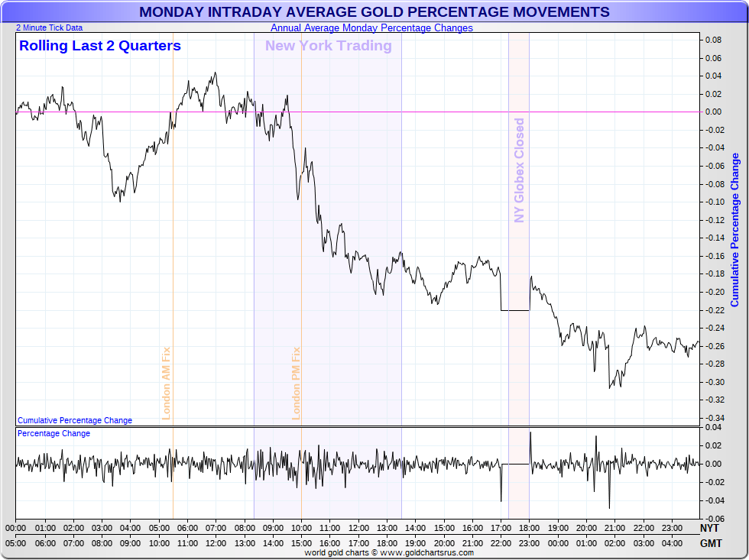The image size is (749, 560).
Task: Click 04:00 in the GMT time row
Action: [x=672, y=543]
